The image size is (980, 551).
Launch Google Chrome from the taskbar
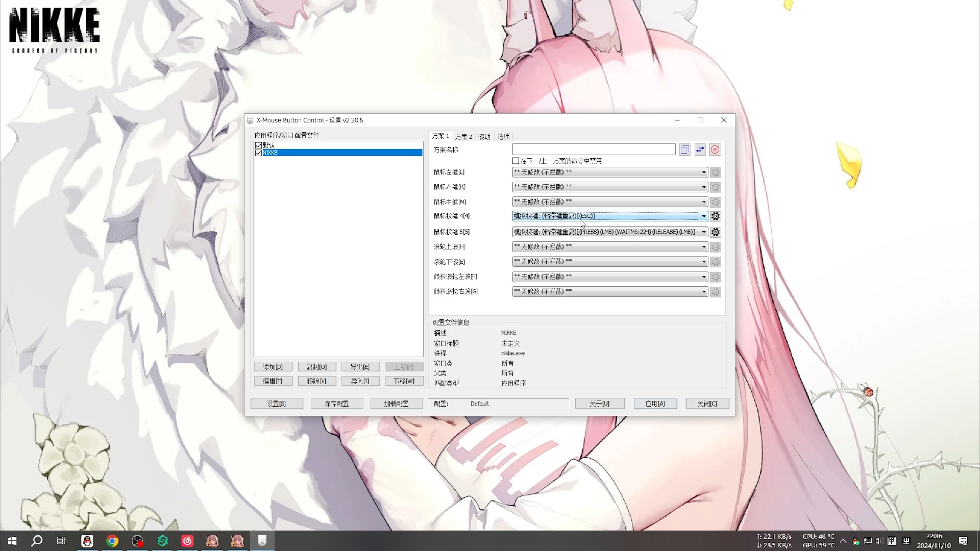[112, 541]
